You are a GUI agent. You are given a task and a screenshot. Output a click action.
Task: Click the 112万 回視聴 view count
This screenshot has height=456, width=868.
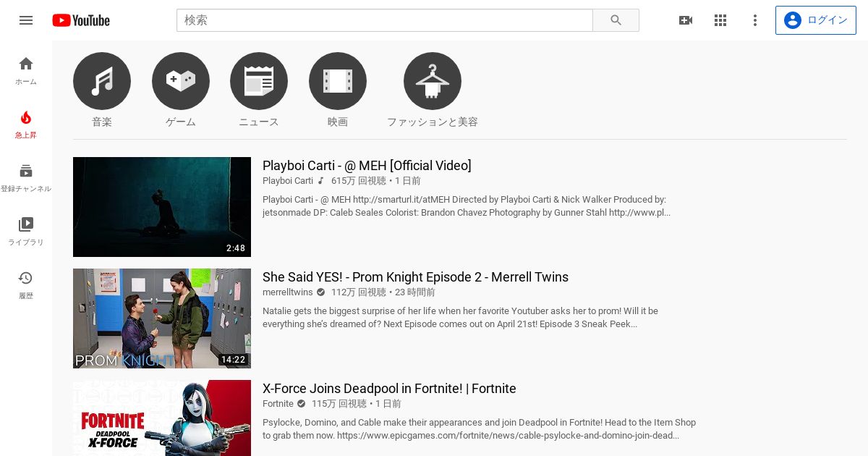[359, 292]
